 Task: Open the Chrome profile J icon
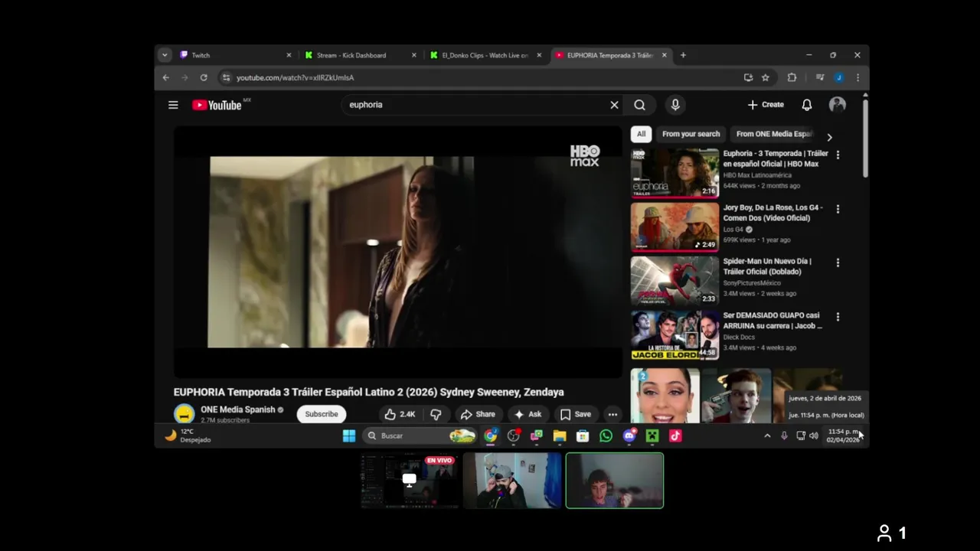(839, 77)
